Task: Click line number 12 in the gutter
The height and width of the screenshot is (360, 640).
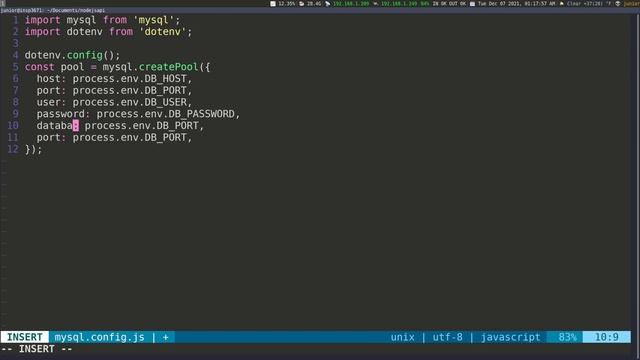Action: click(x=13, y=149)
